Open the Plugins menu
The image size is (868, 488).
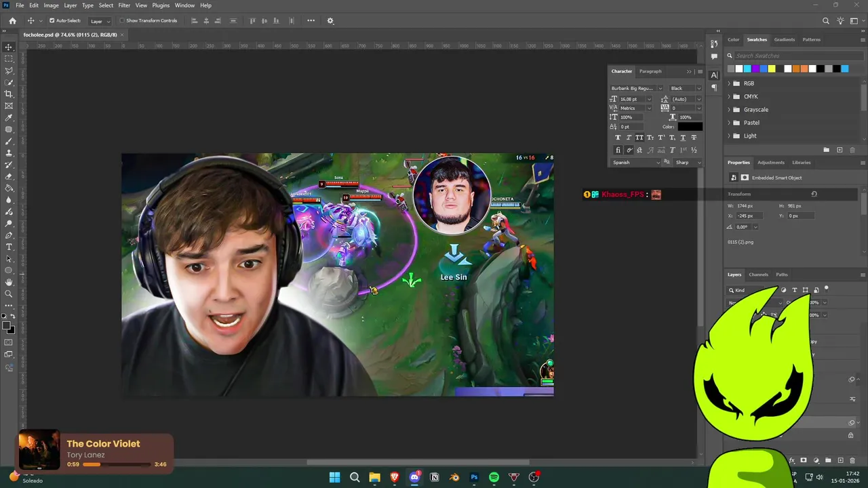pos(161,5)
